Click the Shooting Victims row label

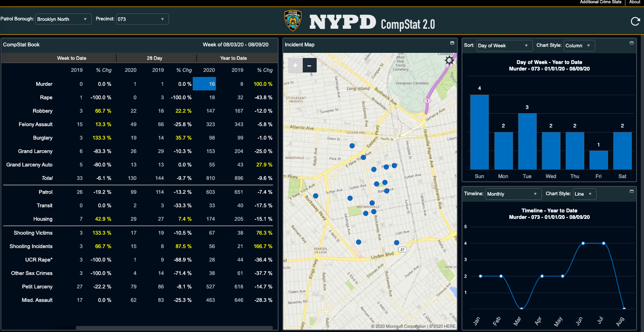coord(33,233)
